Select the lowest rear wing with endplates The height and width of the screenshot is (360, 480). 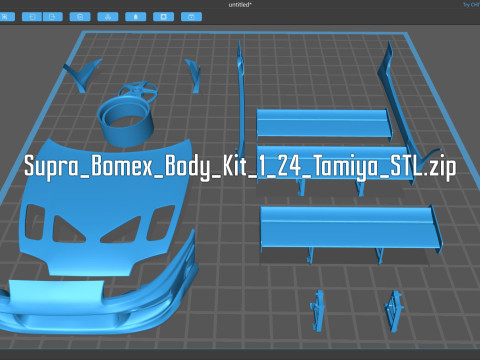(x=351, y=231)
